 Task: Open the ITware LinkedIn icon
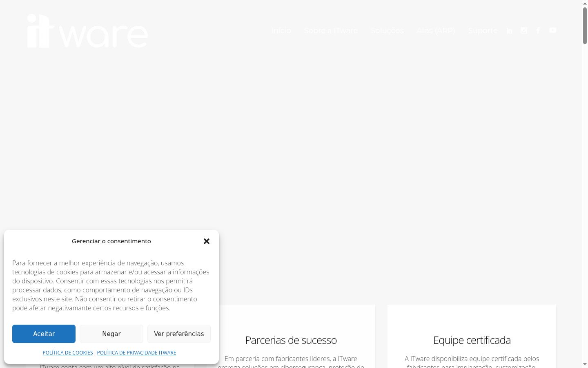point(509,31)
